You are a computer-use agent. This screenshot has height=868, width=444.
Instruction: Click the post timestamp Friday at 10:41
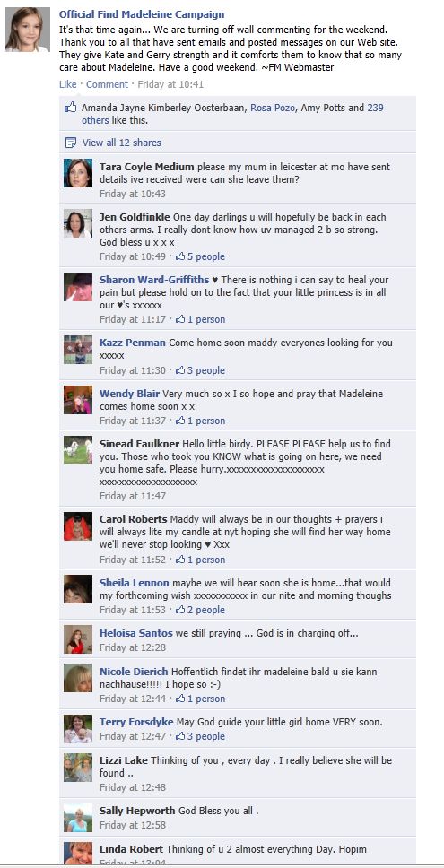(x=170, y=84)
